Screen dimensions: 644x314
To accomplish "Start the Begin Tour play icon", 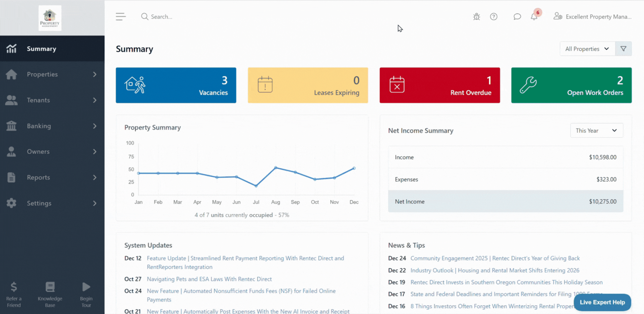I will [x=86, y=287].
